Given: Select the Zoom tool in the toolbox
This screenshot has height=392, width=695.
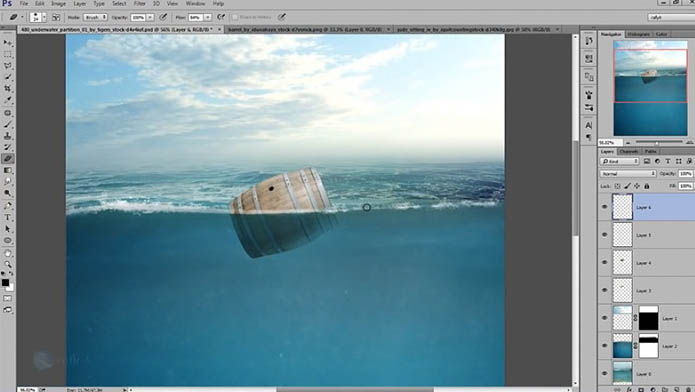Looking at the screenshot, I should tap(8, 264).
